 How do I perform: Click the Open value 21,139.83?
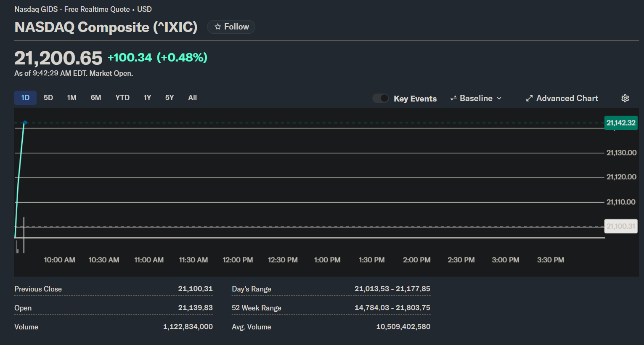(x=196, y=308)
